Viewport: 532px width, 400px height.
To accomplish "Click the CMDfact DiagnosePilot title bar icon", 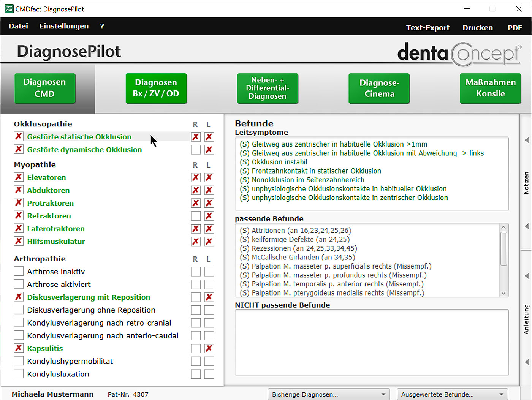I will pos(9,9).
